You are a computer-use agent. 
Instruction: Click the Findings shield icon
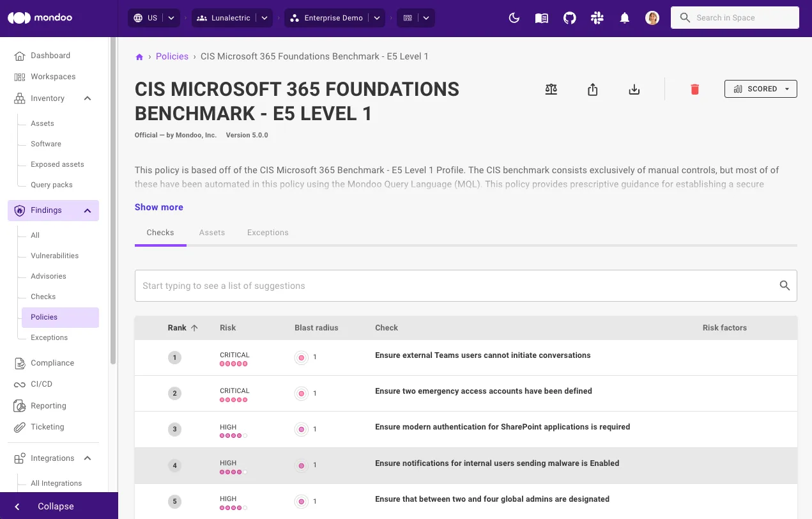pos(20,210)
